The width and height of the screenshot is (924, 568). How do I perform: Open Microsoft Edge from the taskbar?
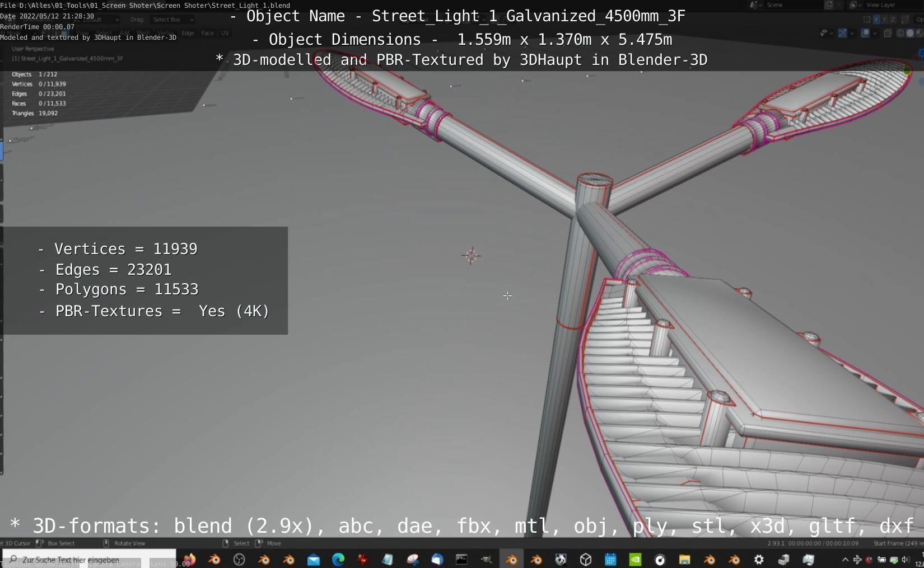[x=338, y=560]
